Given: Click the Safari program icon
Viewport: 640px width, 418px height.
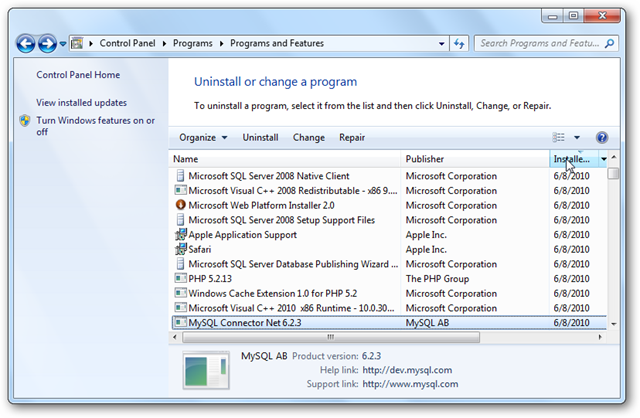Looking at the screenshot, I should [180, 249].
